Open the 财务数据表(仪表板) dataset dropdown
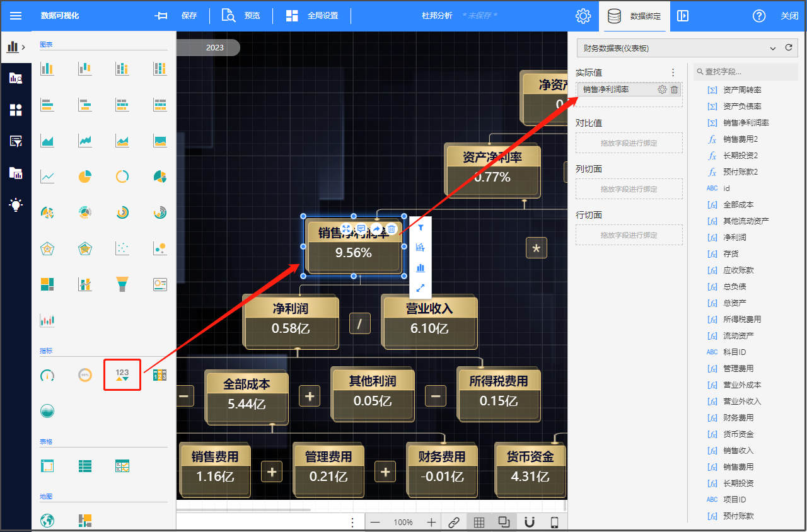 [x=773, y=48]
